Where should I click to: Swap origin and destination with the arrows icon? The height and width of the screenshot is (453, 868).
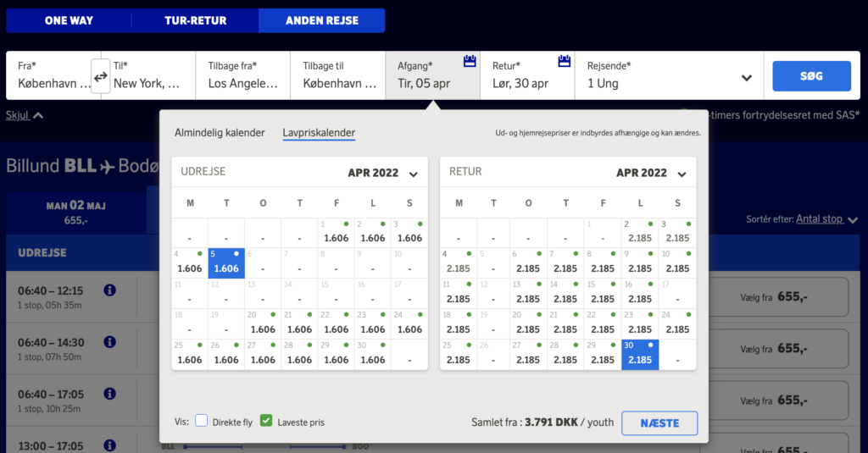point(100,77)
